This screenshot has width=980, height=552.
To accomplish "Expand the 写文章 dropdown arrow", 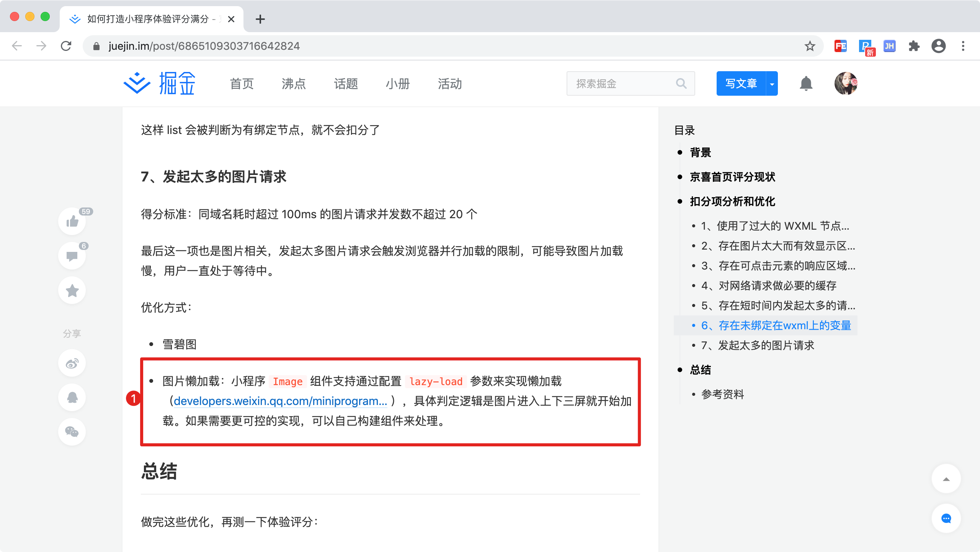I will click(772, 83).
